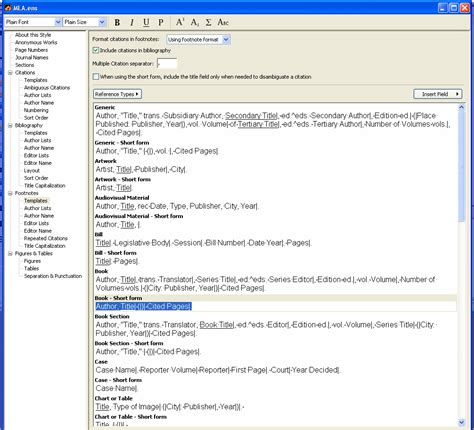Collapse the Bibliography tree node

[x=10, y=125]
